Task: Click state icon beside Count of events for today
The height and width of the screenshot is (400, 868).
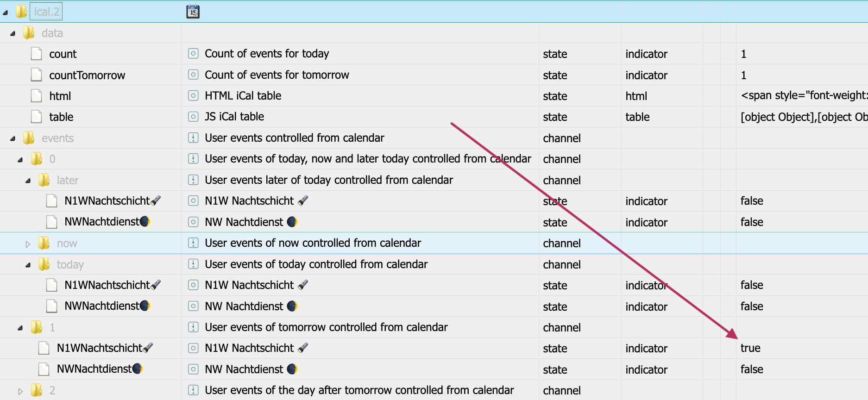Action: pyautogui.click(x=193, y=54)
